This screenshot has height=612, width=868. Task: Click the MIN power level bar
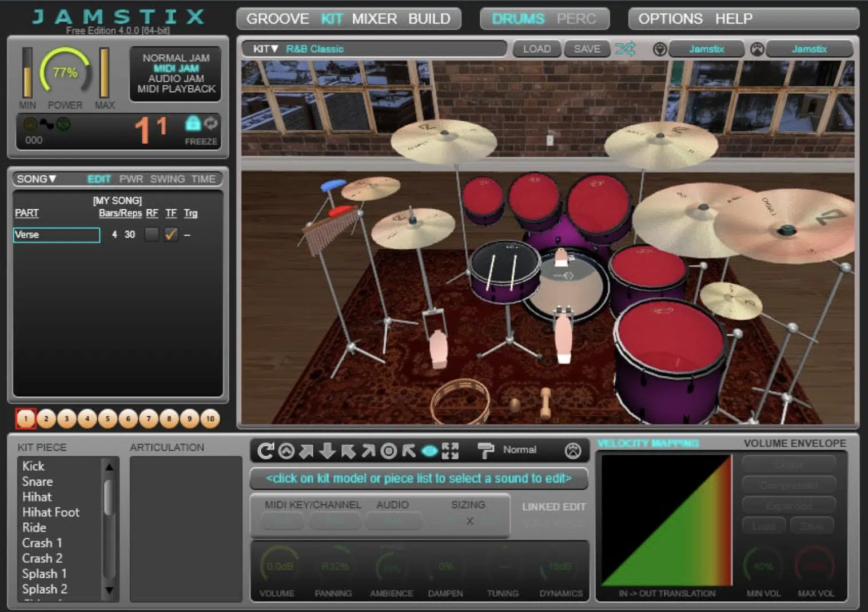(27, 73)
